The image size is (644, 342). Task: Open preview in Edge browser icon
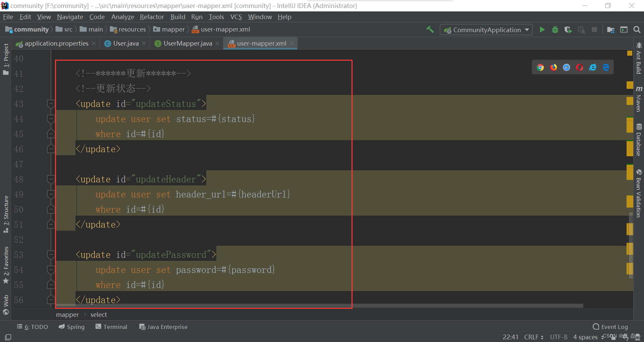(x=606, y=67)
